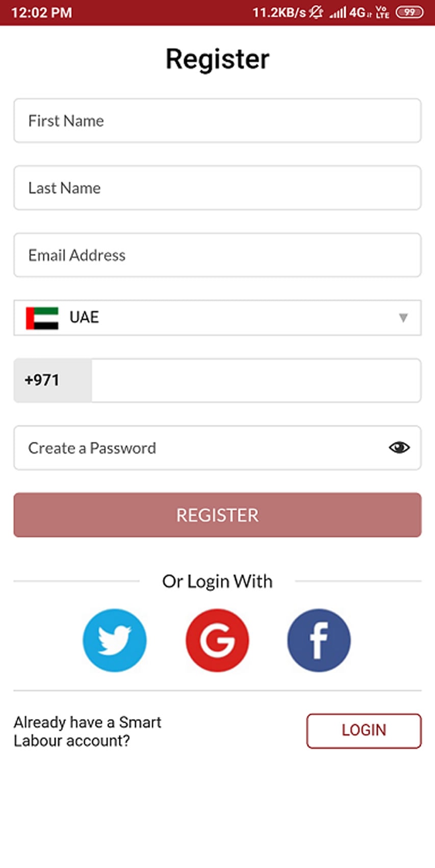Viewport: 435px width, 868px height.
Task: Sign in with the Twitter icon
Action: coord(115,640)
